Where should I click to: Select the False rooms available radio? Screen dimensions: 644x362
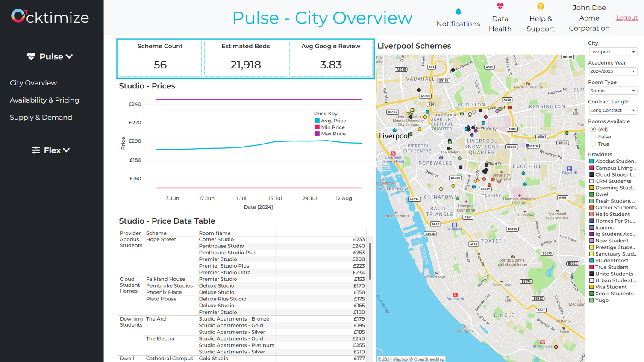[x=593, y=137]
